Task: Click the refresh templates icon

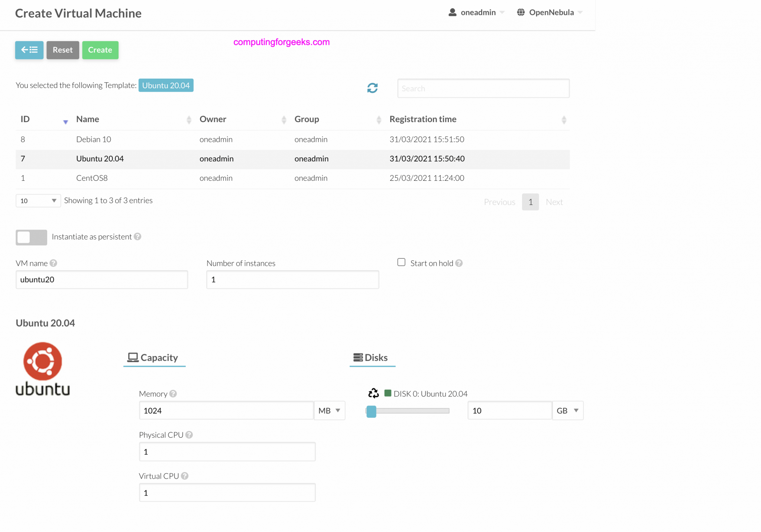Action: [372, 88]
